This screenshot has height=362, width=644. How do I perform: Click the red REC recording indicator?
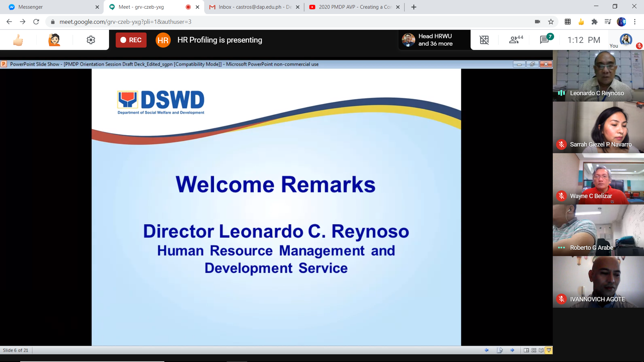(131, 40)
